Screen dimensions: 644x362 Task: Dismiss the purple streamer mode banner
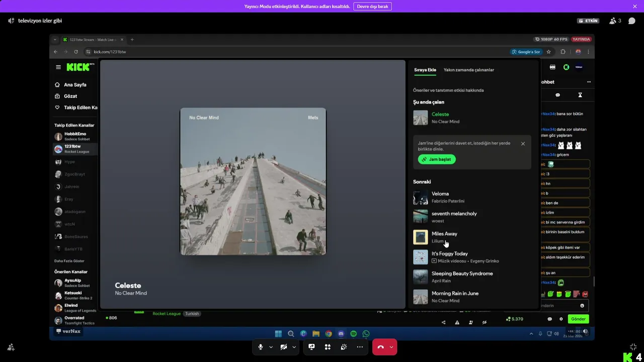(635, 7)
